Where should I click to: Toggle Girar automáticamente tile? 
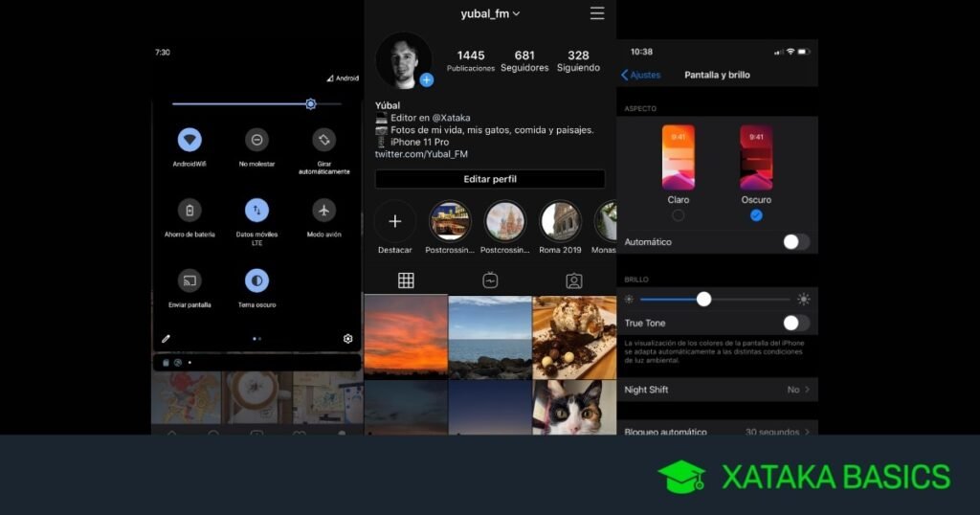(323, 140)
